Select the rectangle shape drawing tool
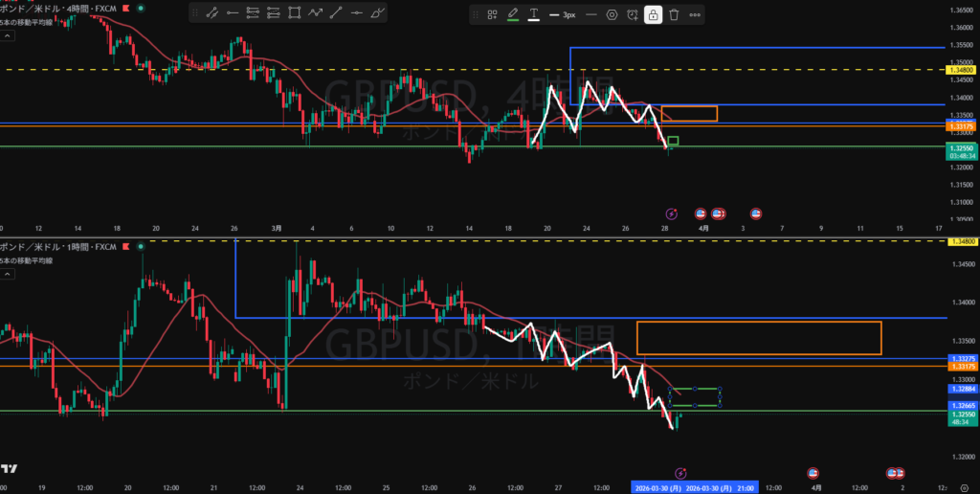This screenshot has height=494, width=980. (295, 13)
